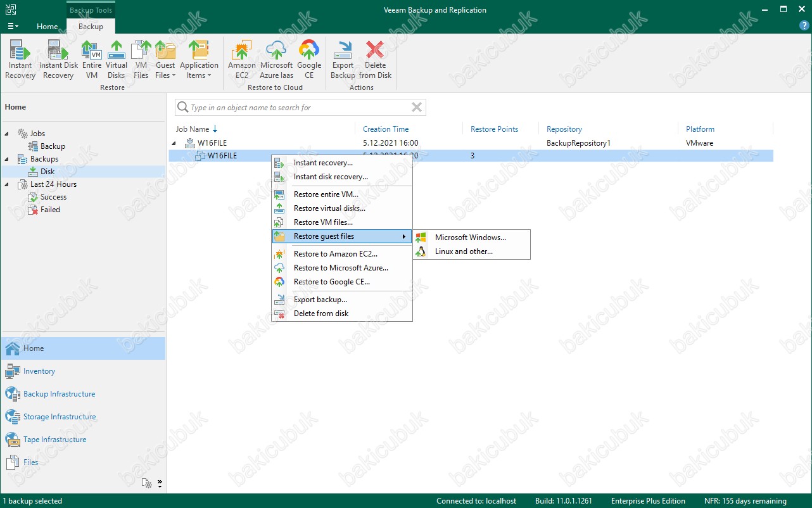Screen dimensions: 812x508
Task: Click Microsoft Azure IaaS restore icon
Action: coord(276,60)
